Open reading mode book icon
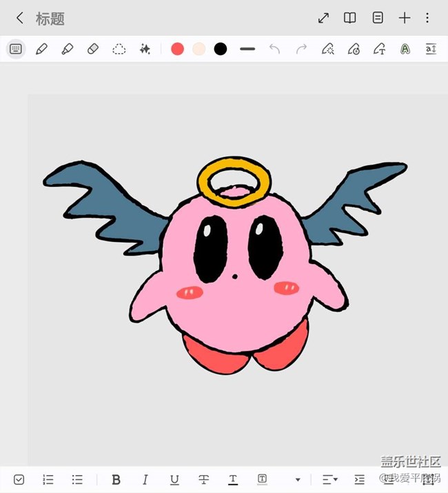Viewport: 448px width, 493px height. (x=350, y=19)
